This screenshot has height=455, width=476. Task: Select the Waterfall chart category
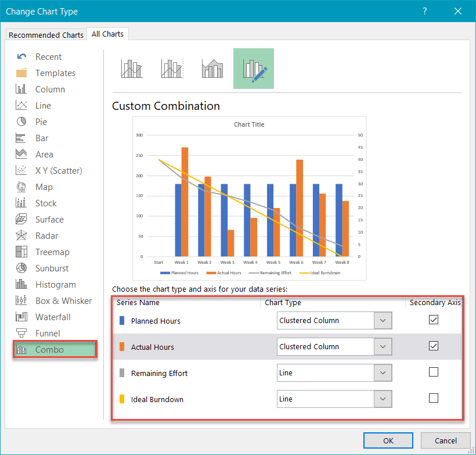point(53,317)
